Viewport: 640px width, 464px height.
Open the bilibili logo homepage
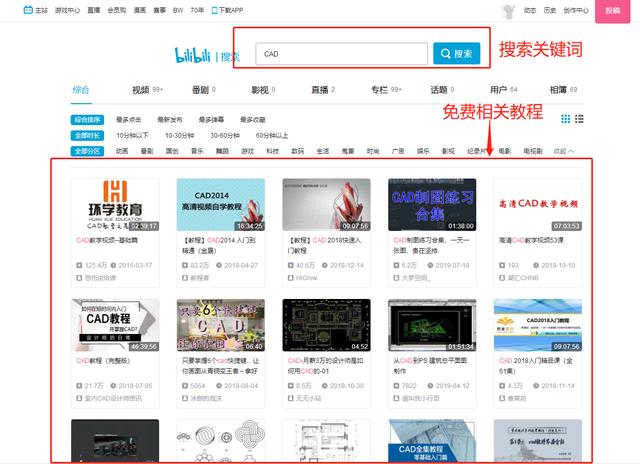pyautogui.click(x=192, y=55)
